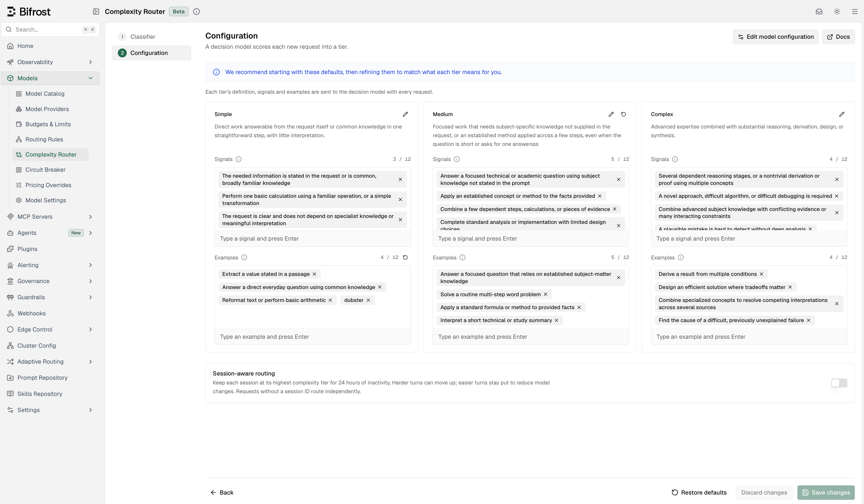Remove 'Design an efficient solution where tradeoffs matter'

(x=790, y=287)
